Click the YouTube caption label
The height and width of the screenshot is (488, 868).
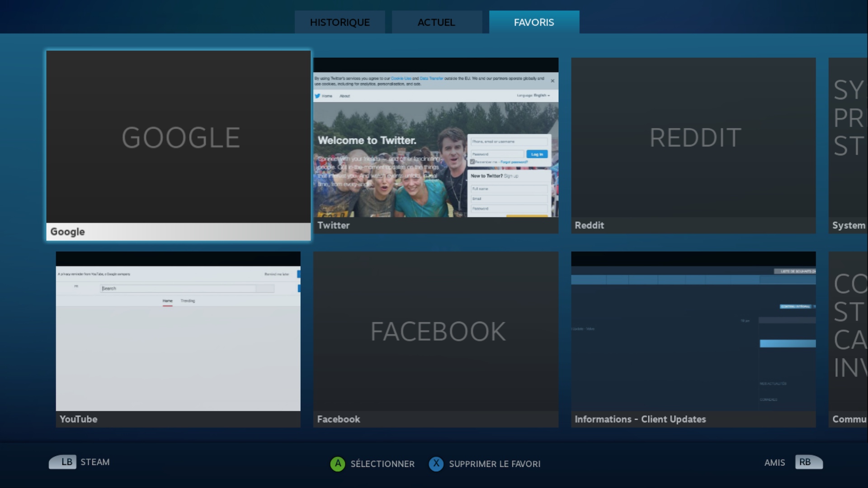(78, 419)
